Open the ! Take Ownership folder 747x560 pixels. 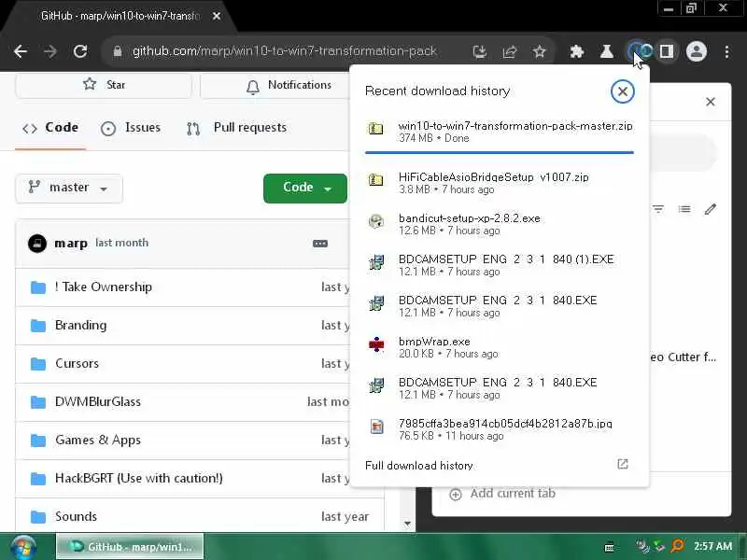(x=104, y=287)
